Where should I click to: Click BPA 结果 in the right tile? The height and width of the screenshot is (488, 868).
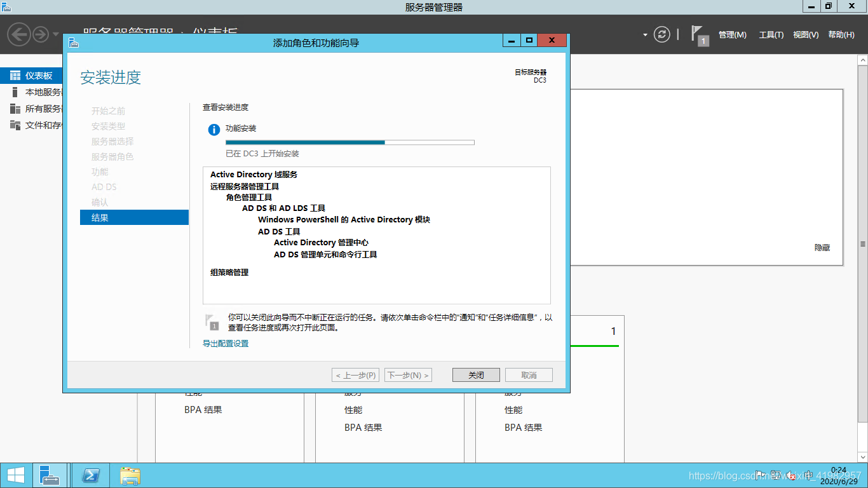click(x=524, y=428)
